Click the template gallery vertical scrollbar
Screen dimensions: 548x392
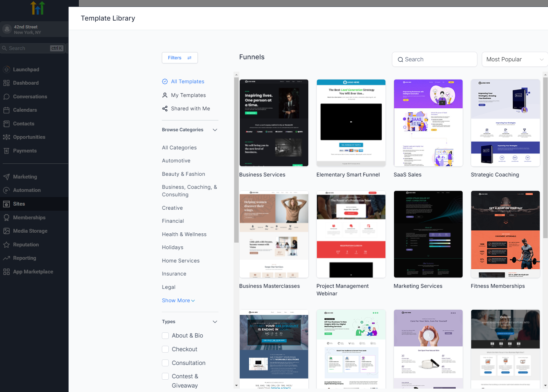click(545, 158)
